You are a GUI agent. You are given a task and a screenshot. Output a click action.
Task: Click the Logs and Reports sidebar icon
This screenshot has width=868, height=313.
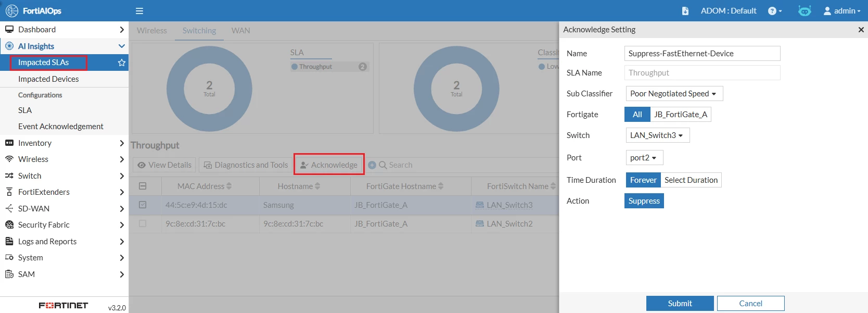click(x=9, y=242)
